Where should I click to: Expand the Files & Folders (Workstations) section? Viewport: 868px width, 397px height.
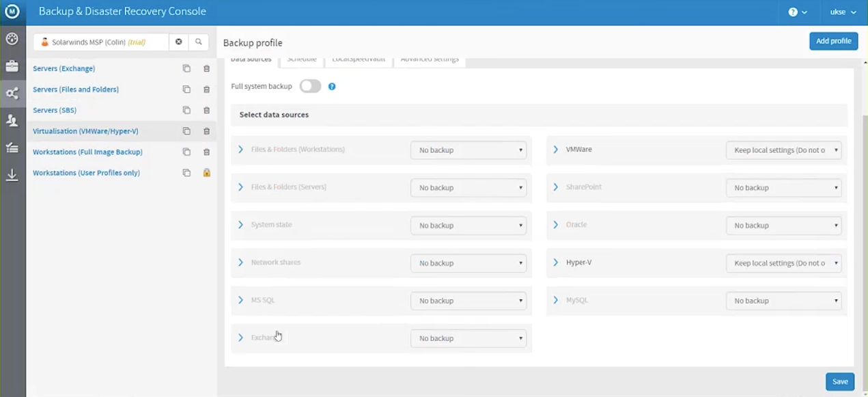tap(240, 149)
